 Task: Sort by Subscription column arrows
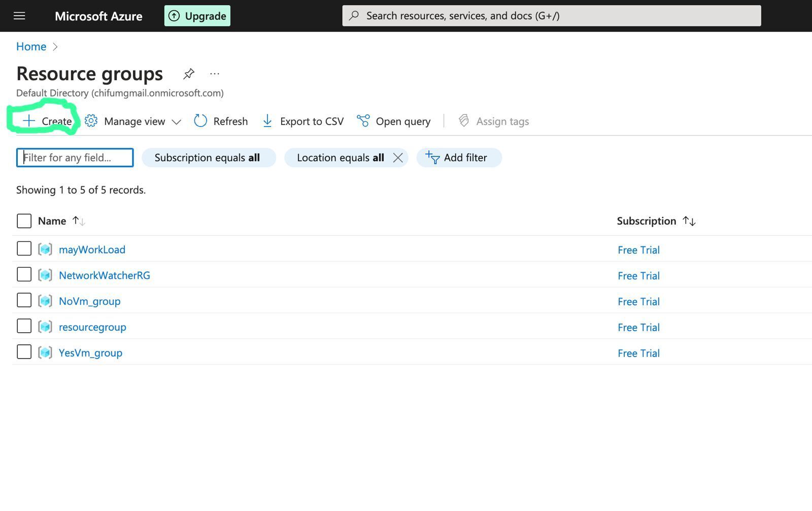coord(689,221)
